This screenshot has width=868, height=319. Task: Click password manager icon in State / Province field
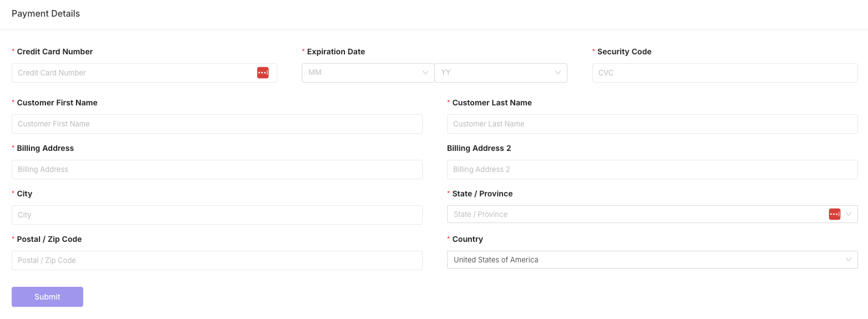coord(835,214)
